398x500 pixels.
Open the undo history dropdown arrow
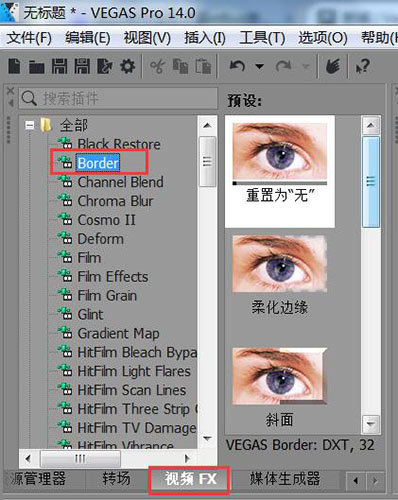point(259,66)
